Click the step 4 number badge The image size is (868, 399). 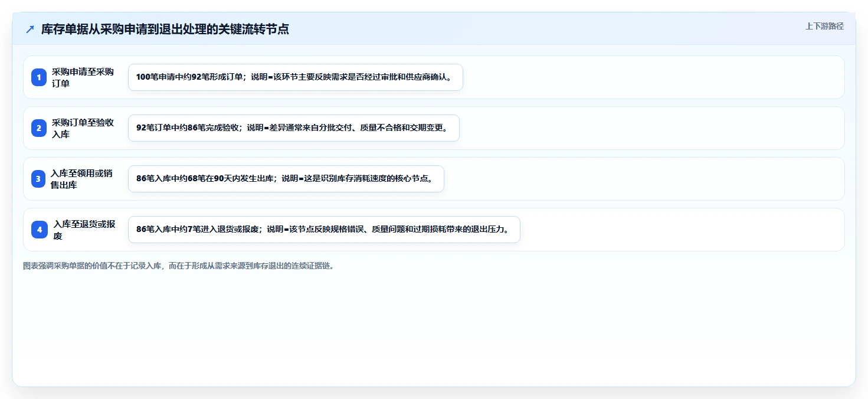tap(39, 230)
